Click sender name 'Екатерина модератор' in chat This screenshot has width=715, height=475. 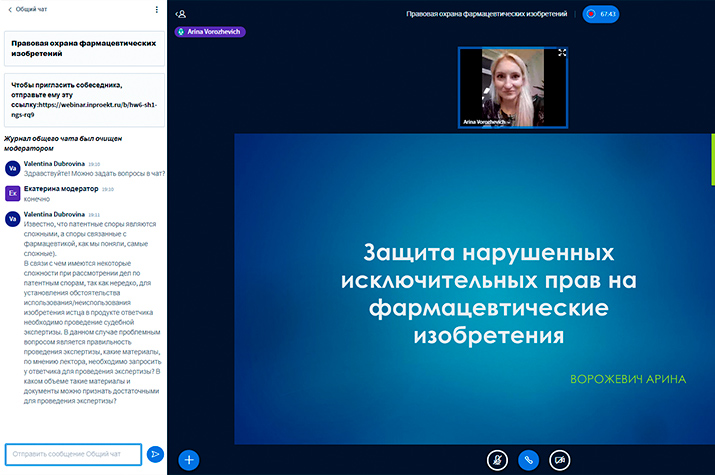60,188
